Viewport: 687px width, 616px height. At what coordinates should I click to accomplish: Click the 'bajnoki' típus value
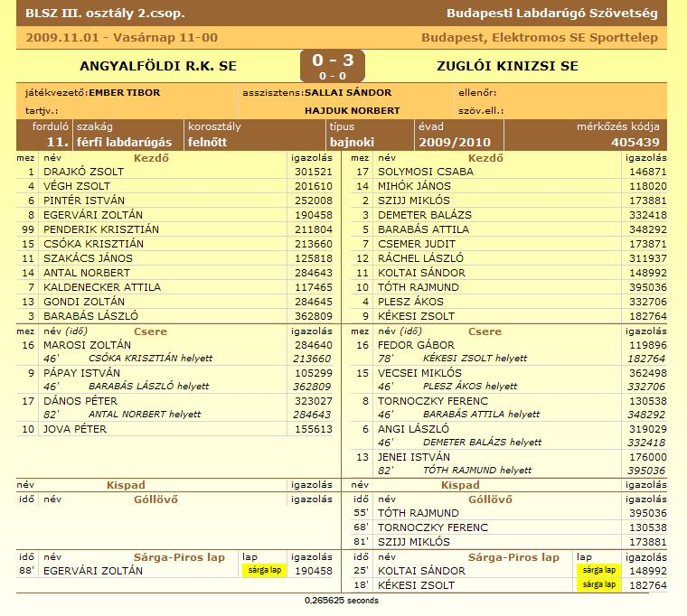click(x=352, y=143)
